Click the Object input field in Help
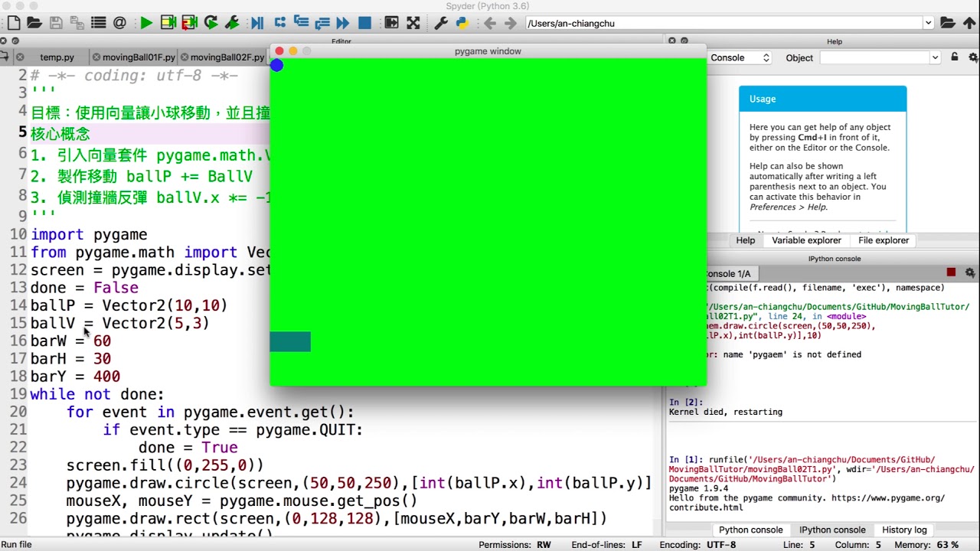 [x=874, y=57]
